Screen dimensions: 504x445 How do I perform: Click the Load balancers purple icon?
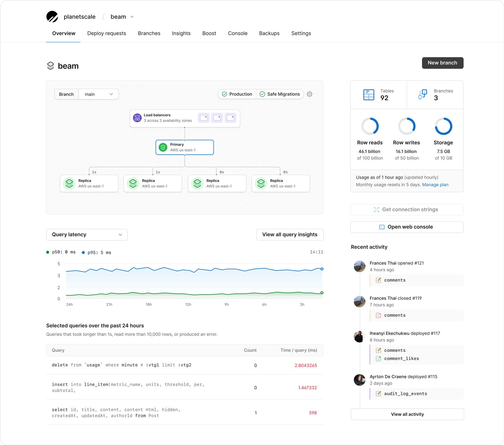tap(137, 118)
